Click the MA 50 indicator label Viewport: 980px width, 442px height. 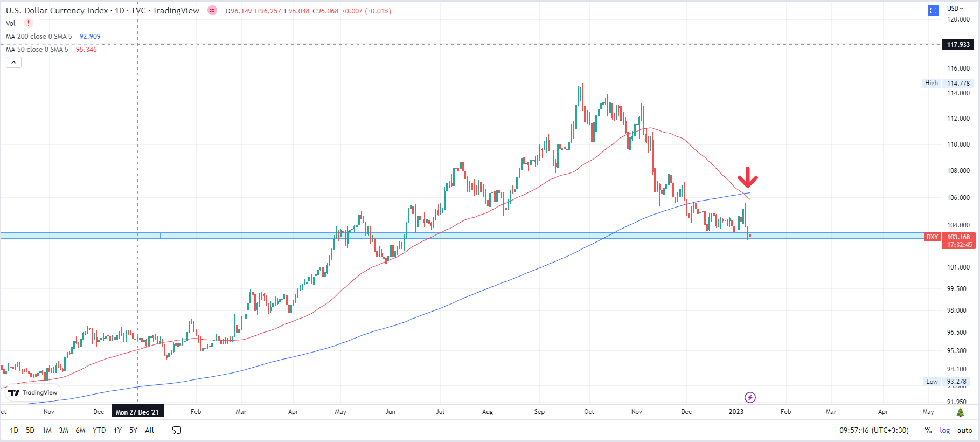click(x=37, y=49)
